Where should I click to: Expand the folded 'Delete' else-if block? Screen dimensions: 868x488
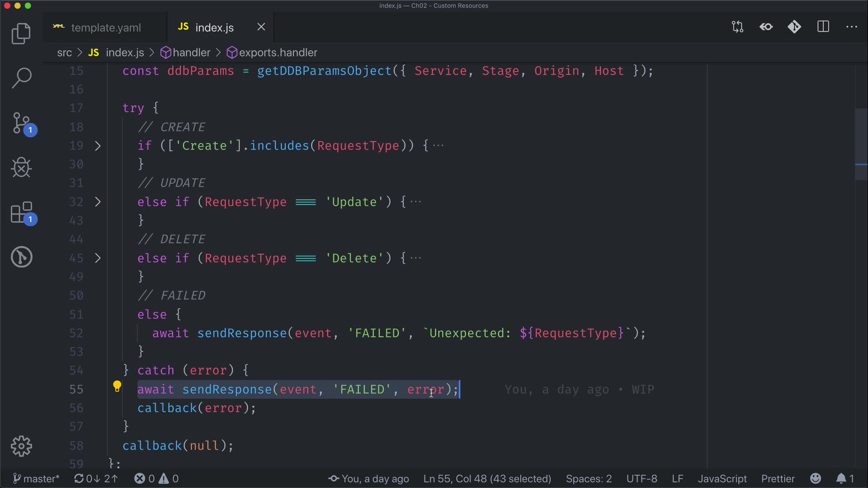pyautogui.click(x=98, y=258)
